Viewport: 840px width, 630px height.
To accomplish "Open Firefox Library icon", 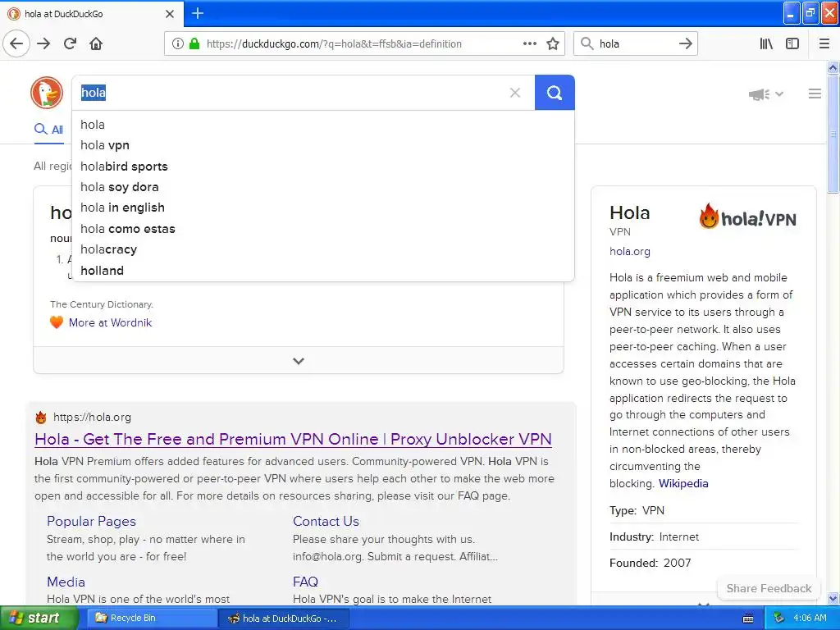I will tap(766, 43).
